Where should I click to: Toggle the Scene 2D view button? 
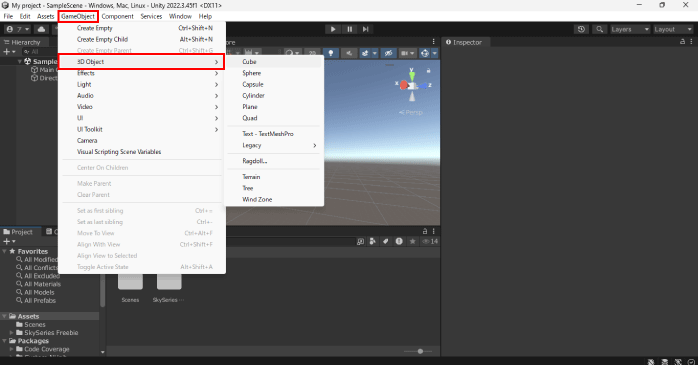pyautogui.click(x=312, y=53)
